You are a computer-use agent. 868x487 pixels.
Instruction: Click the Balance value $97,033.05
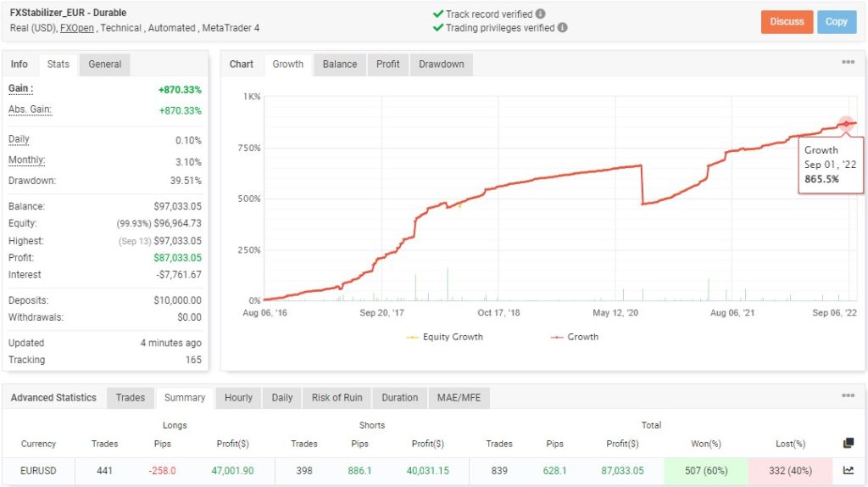[x=178, y=206]
